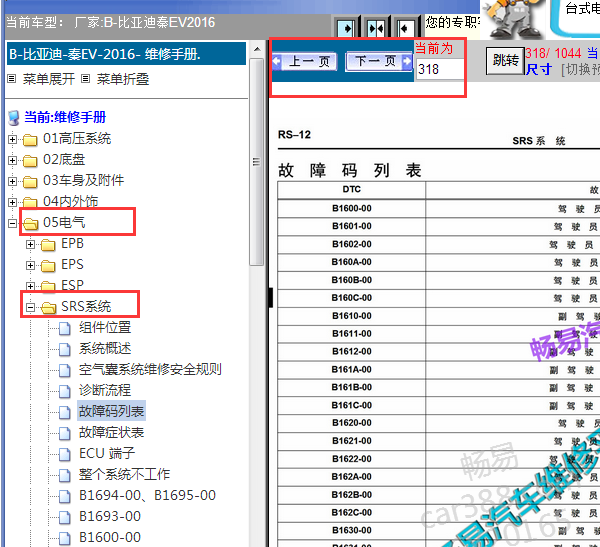Image resolution: width=600 pixels, height=547 pixels.
Task: Expand the 04内外饰 folder
Action: [x=12, y=202]
